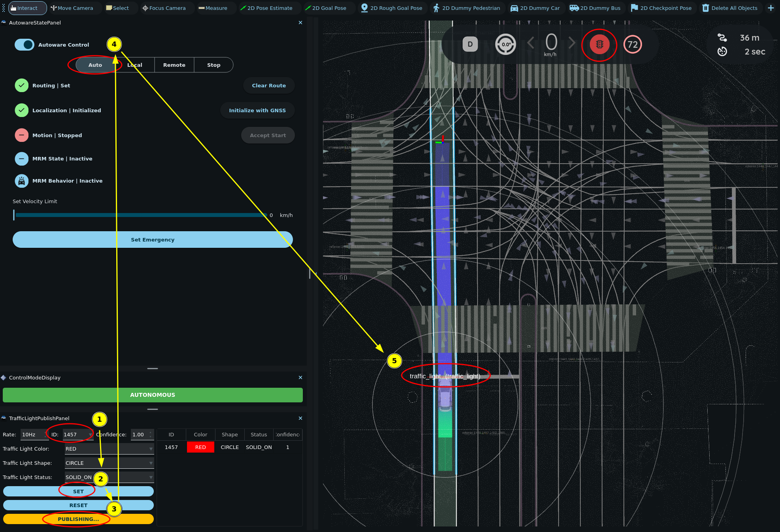The image size is (780, 532).
Task: Select the 2D Dummy Bus tool
Action: click(x=595, y=8)
